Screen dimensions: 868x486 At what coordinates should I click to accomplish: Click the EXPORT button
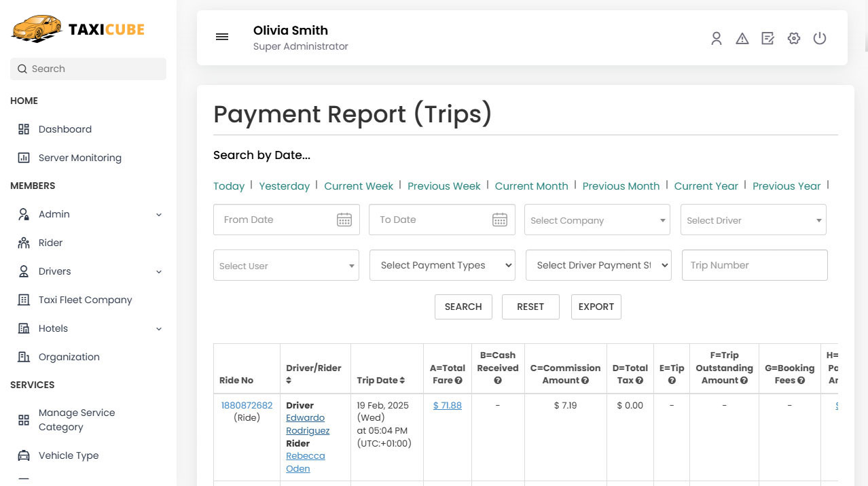[x=596, y=307]
